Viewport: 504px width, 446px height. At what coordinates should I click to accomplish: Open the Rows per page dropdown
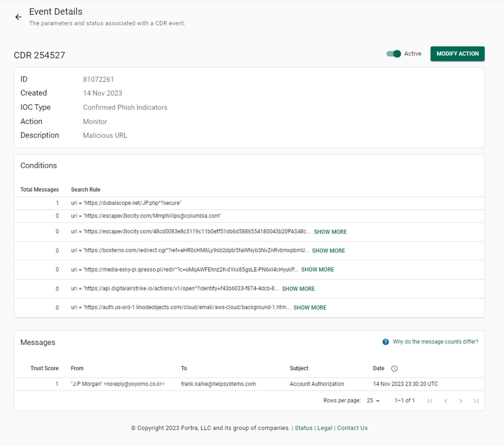tap(373, 400)
